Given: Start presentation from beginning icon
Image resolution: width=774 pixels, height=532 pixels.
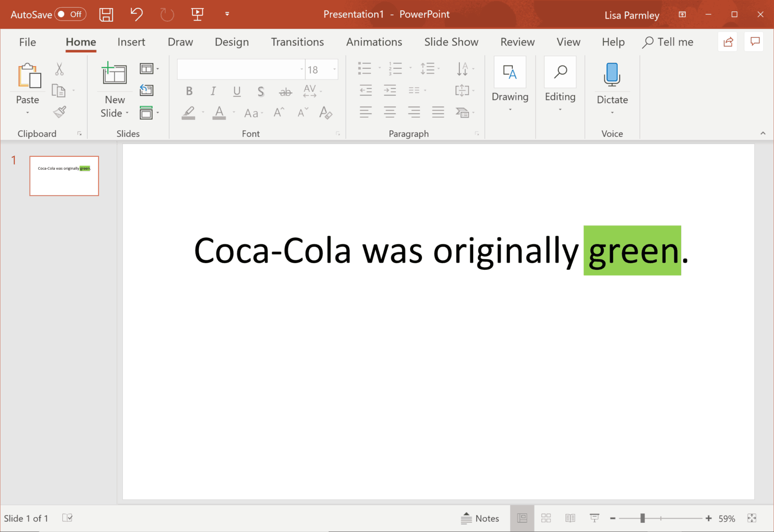Looking at the screenshot, I should [x=197, y=14].
